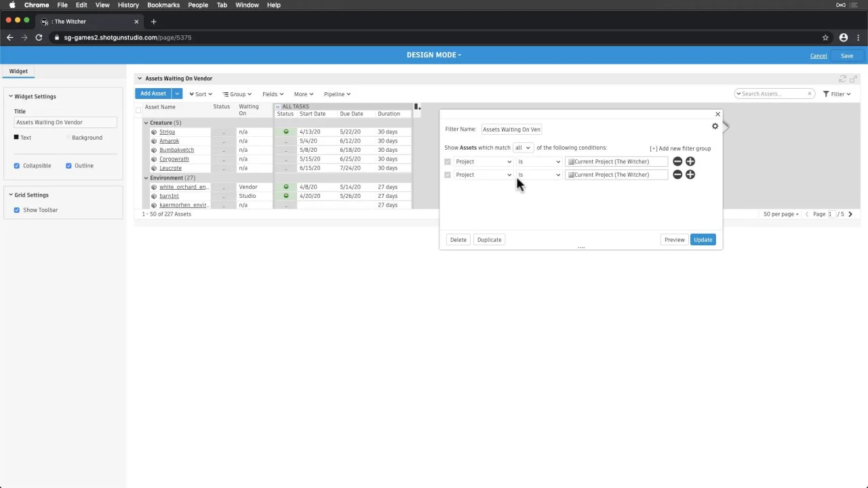Select the Widget tab
Screen dimensions: 868x488
[18, 71]
